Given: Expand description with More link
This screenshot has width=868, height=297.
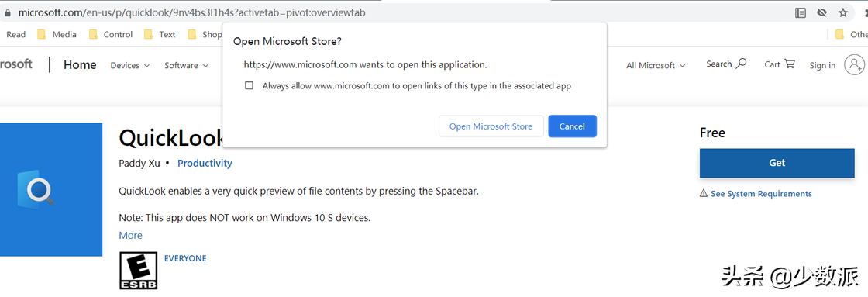Looking at the screenshot, I should click(x=131, y=235).
